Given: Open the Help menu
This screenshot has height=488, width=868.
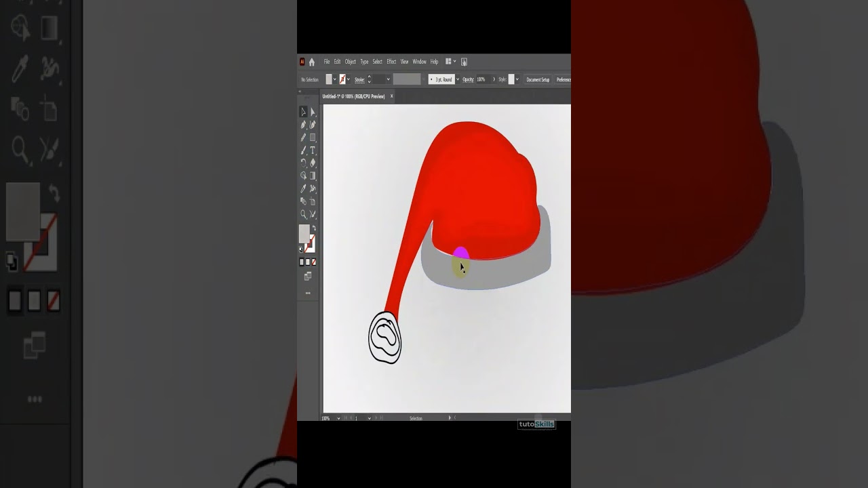Looking at the screenshot, I should (434, 62).
